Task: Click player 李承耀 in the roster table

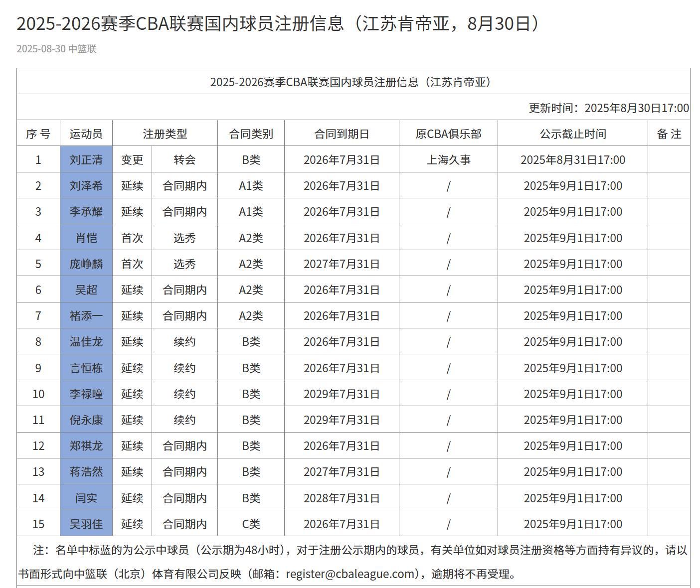Action: tap(86, 211)
